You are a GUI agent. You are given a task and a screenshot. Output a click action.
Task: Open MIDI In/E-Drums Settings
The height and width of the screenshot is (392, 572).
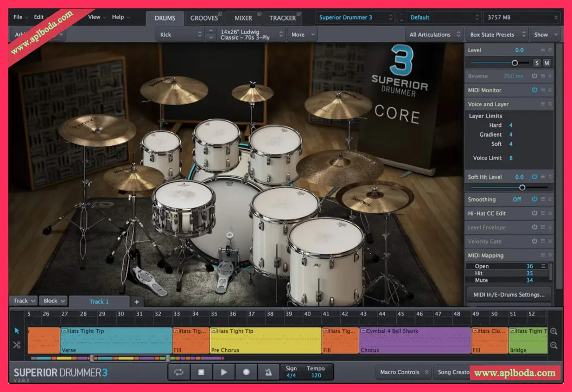pyautogui.click(x=509, y=294)
